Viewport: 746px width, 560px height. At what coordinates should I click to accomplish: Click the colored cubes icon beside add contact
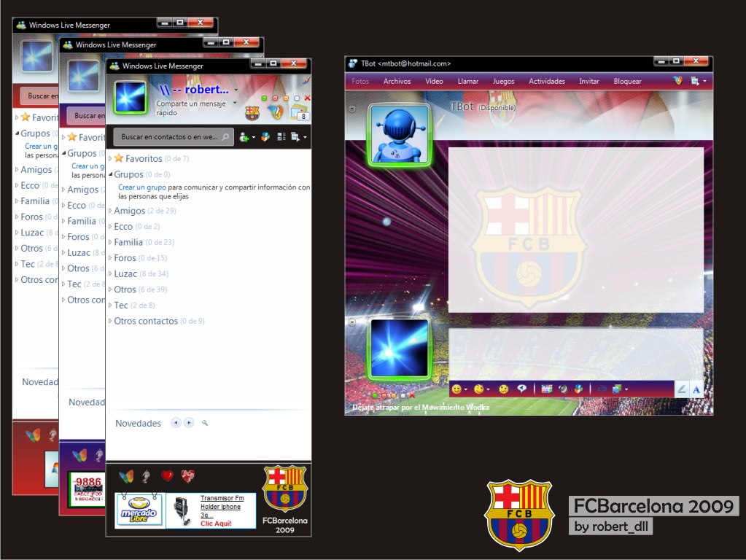click(265, 137)
